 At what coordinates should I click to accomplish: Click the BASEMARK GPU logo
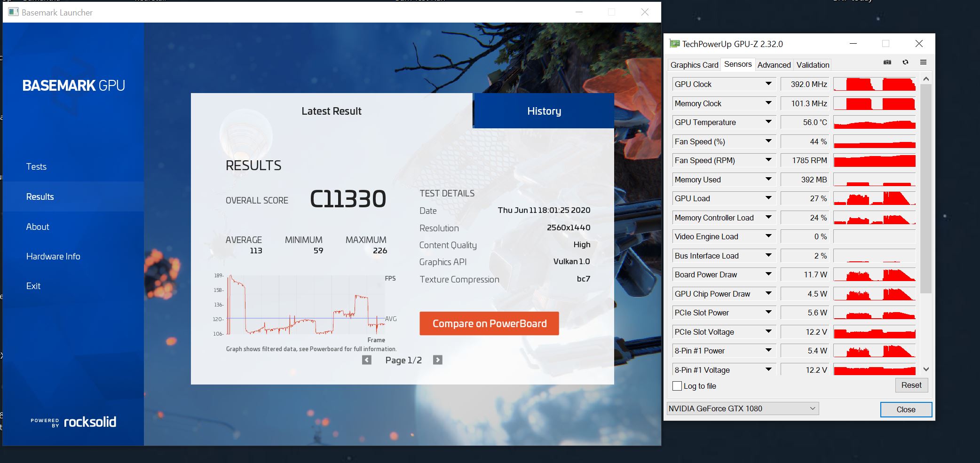point(73,86)
